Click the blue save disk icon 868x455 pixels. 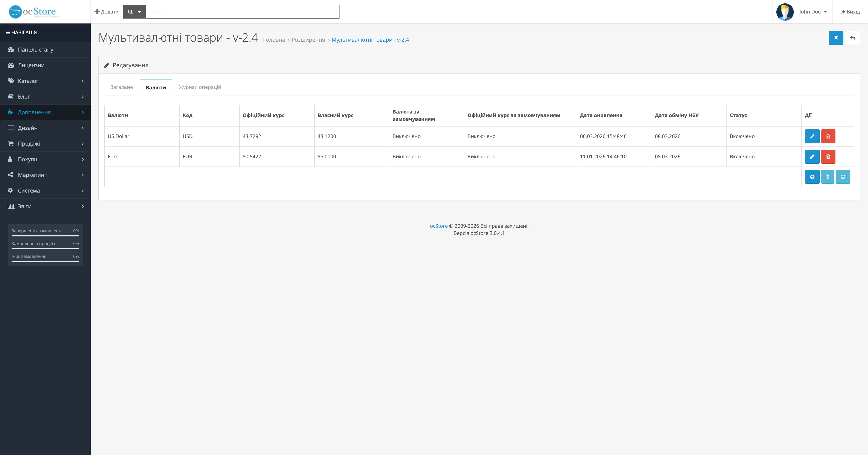[836, 38]
